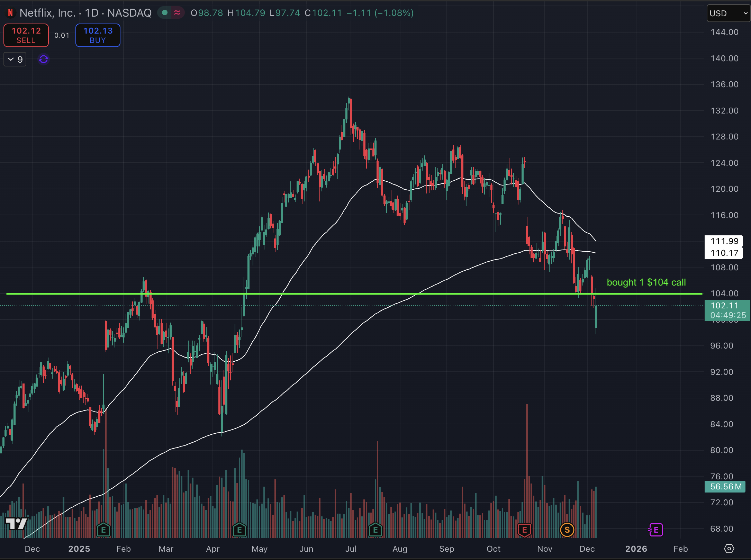Click the TradingView logo
Viewport: 751px width, 560px height.
pyautogui.click(x=16, y=523)
